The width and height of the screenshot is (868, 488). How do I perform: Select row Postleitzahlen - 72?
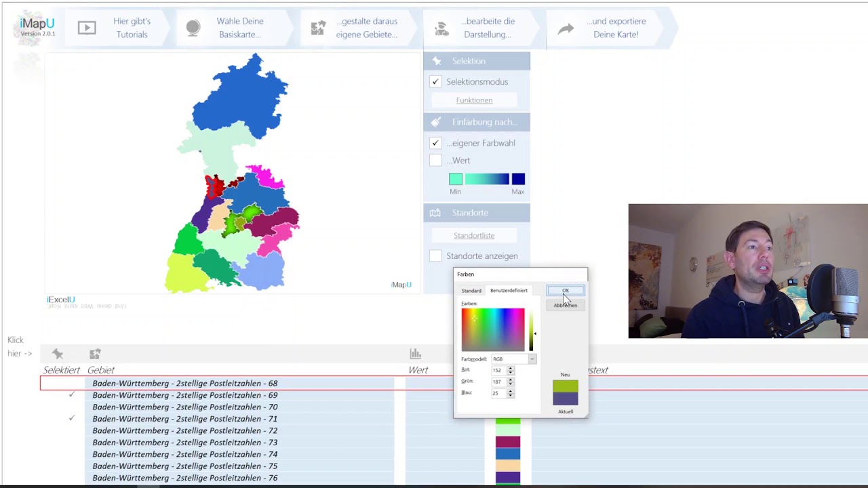point(240,430)
